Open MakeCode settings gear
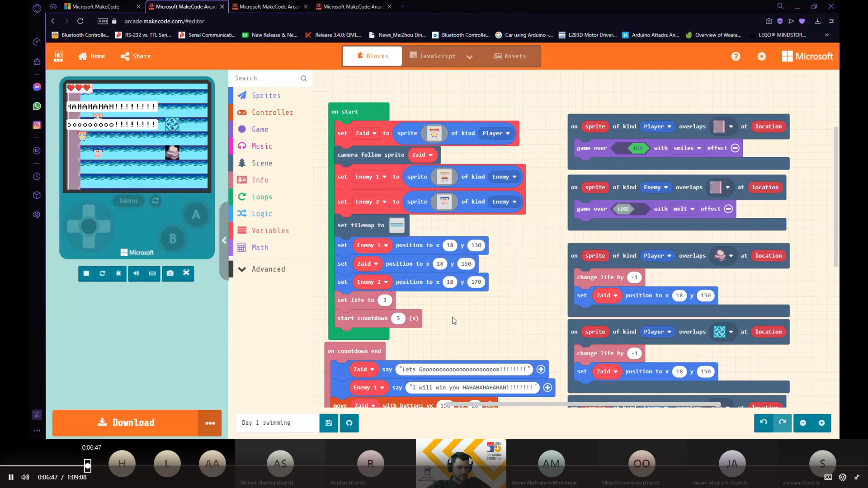The width and height of the screenshot is (868, 488). click(x=762, y=56)
